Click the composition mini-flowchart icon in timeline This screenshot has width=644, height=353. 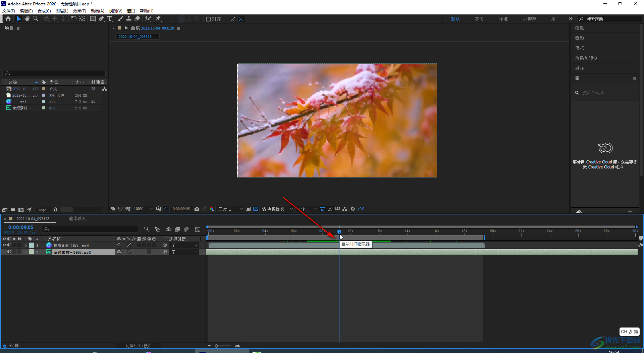pyautogui.click(x=146, y=229)
